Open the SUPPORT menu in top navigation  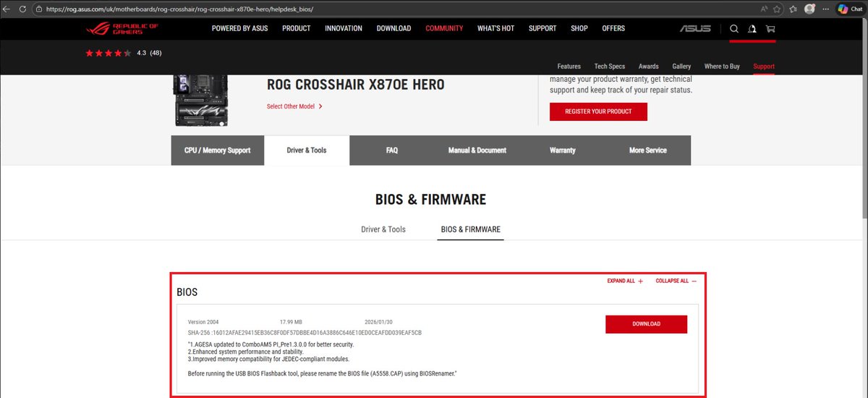542,28
